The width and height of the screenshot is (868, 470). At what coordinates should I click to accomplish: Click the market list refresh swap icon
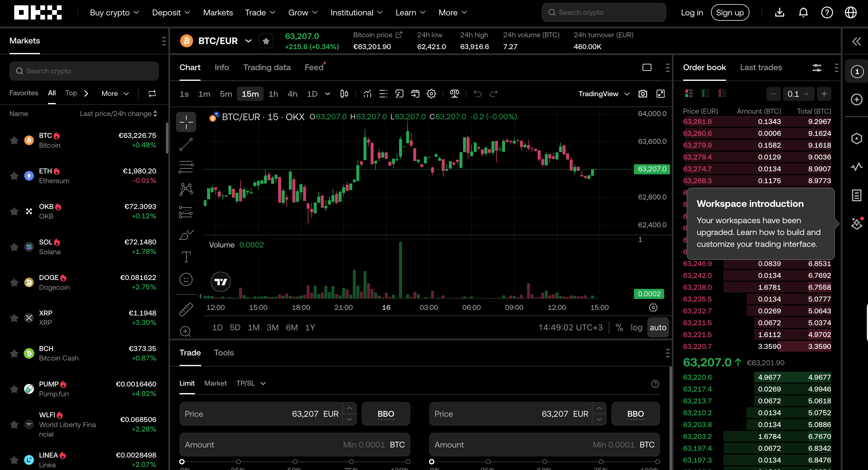point(152,93)
